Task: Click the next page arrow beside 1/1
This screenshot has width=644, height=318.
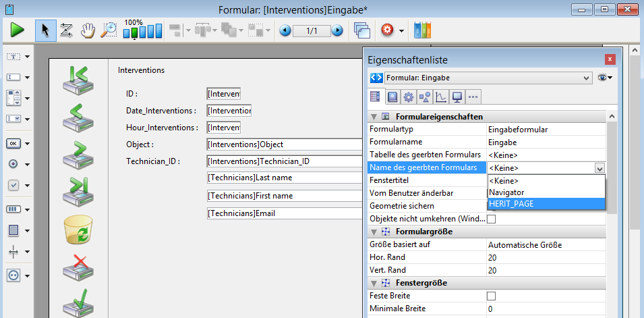Action: click(x=337, y=30)
